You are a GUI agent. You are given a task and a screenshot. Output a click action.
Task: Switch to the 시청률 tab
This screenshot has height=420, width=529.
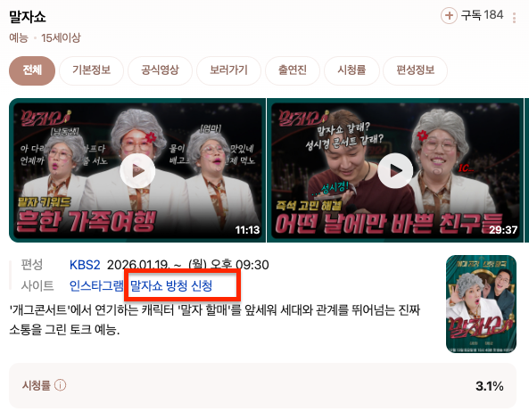pos(351,70)
